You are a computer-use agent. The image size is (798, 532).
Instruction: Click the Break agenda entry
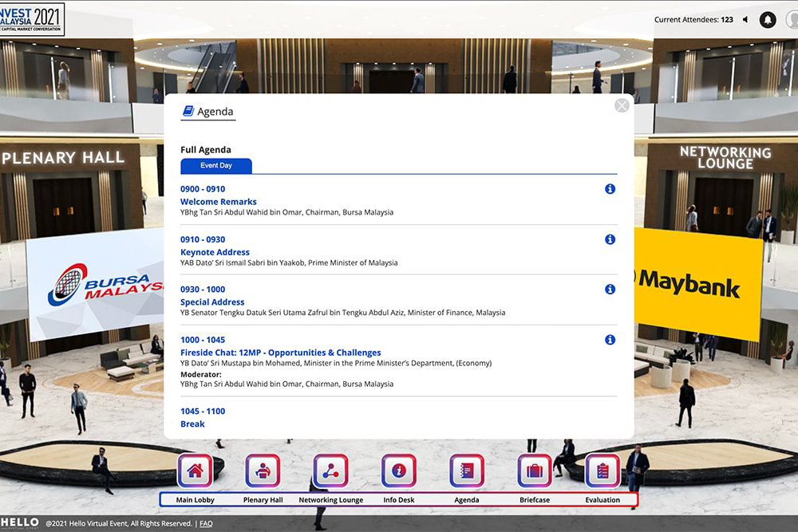click(192, 424)
